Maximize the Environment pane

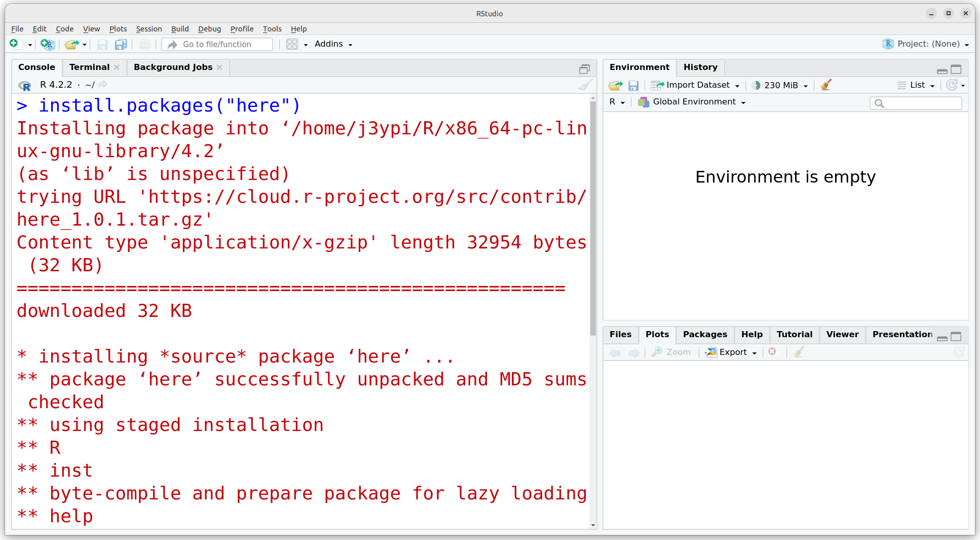pyautogui.click(x=956, y=69)
